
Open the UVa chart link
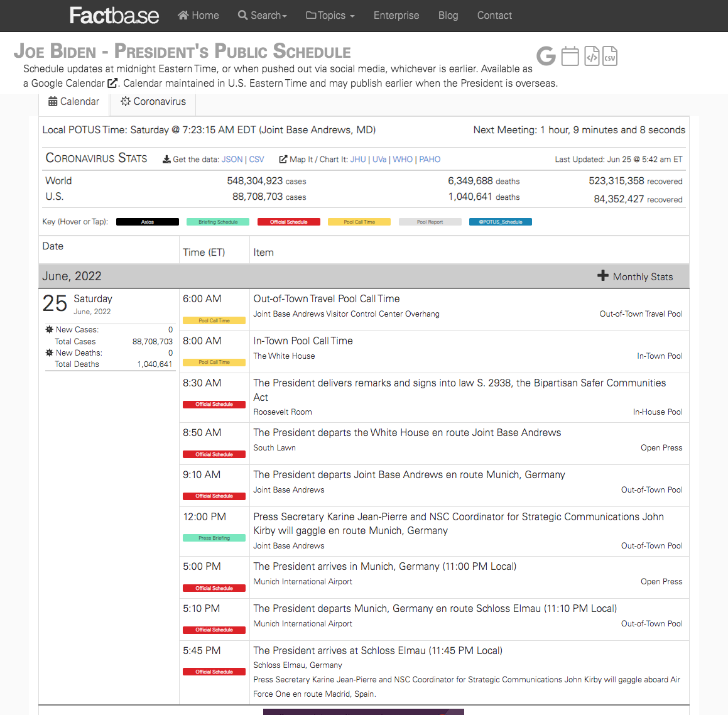coord(379,159)
